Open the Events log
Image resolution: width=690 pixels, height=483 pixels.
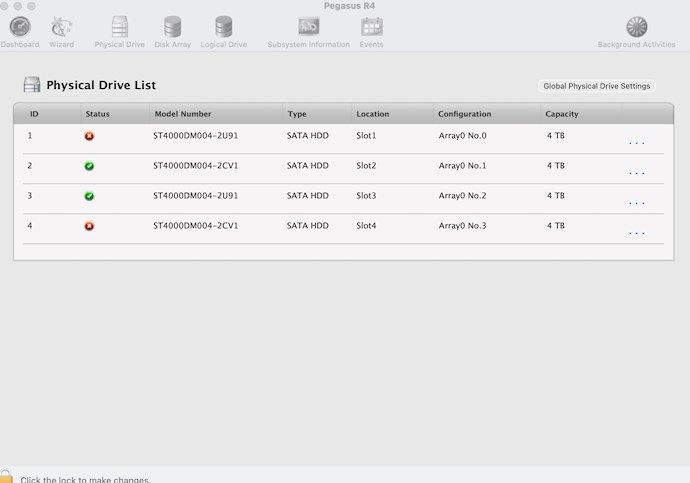pyautogui.click(x=371, y=28)
